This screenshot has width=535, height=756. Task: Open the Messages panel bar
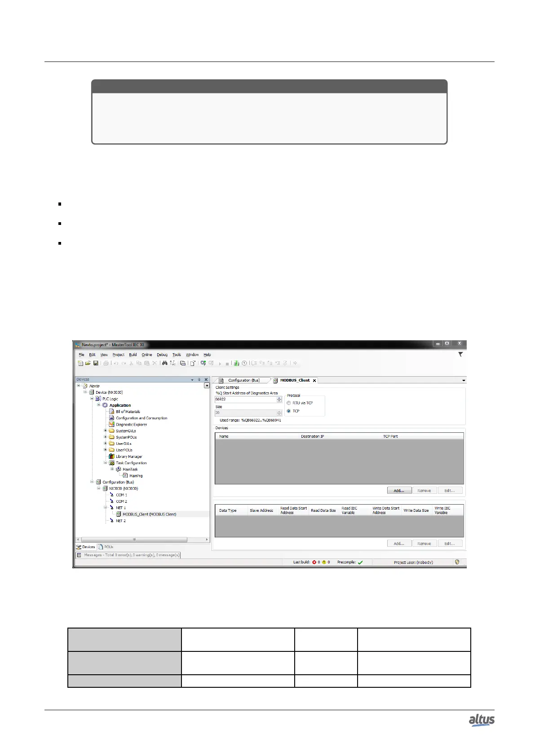pos(128,555)
